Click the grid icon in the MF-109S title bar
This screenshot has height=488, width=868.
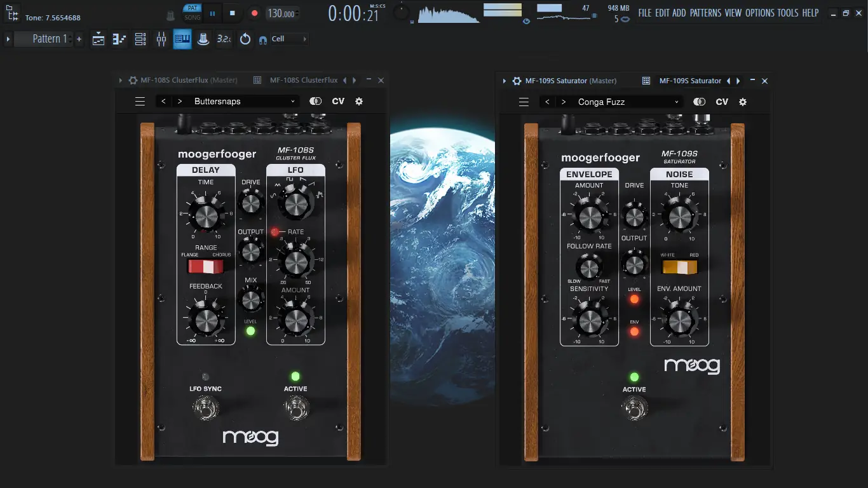pos(646,81)
